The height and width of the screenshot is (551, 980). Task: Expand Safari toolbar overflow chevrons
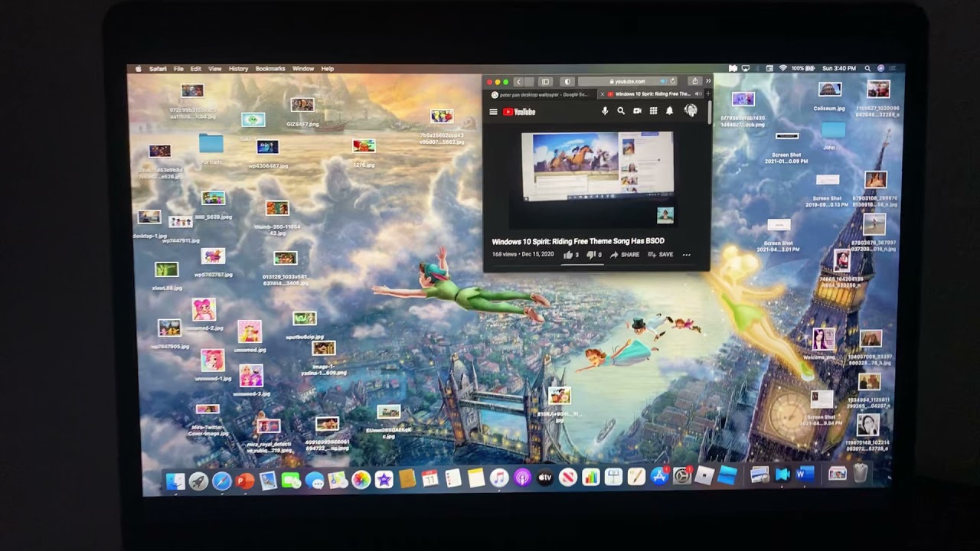pyautogui.click(x=708, y=81)
